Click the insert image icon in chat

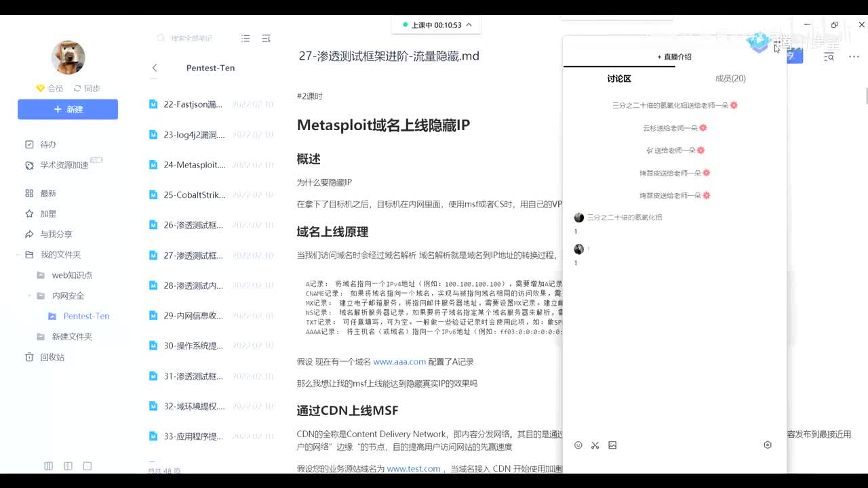[x=612, y=445]
